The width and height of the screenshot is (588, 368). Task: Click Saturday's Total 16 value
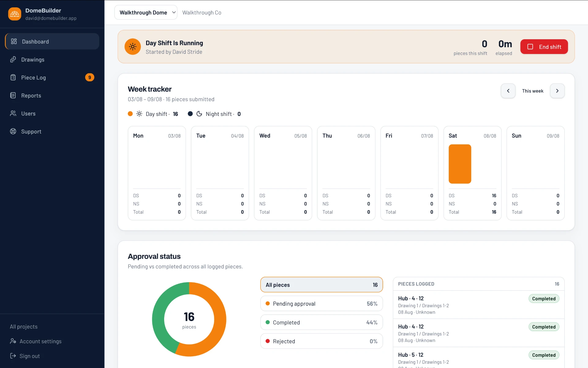[x=494, y=212]
